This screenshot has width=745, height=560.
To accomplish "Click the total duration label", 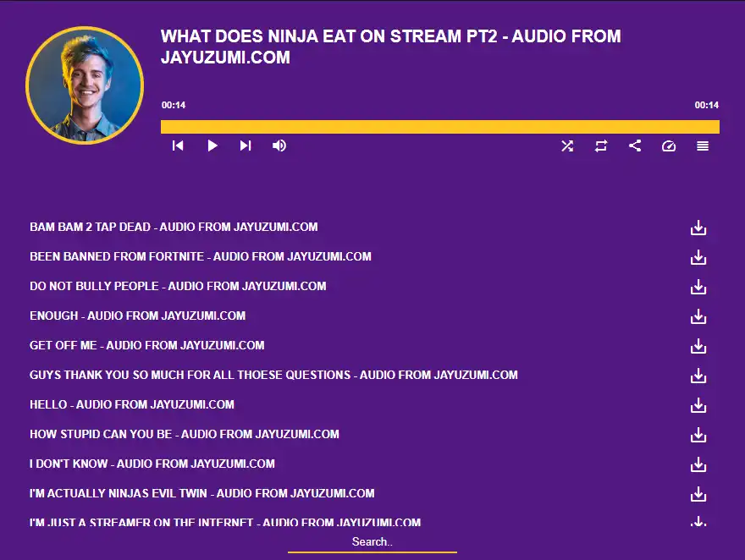I will pyautogui.click(x=707, y=105).
